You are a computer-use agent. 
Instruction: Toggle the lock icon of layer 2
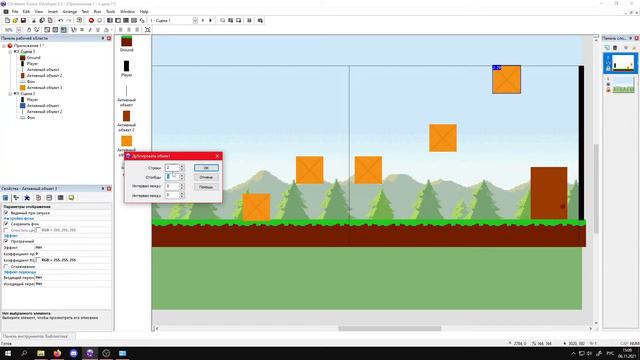coord(608,90)
